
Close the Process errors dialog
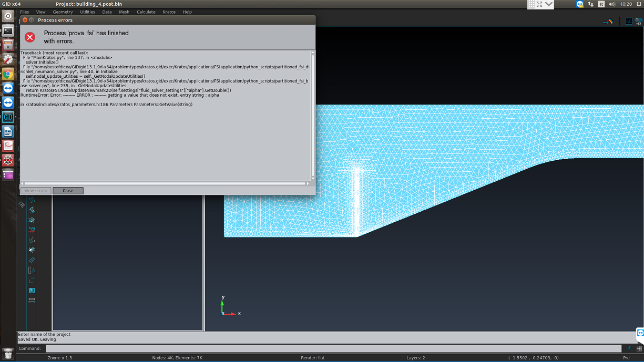point(68,190)
